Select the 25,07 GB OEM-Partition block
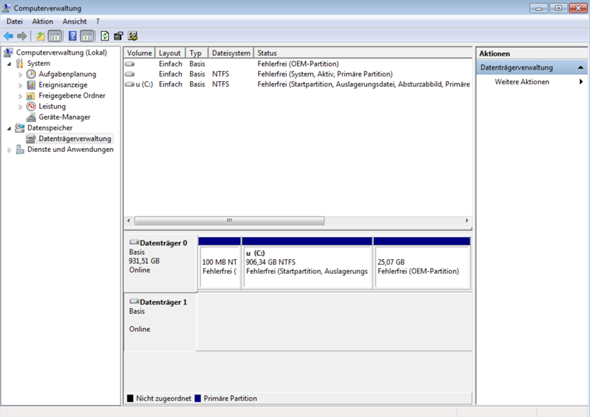Screen dimensions: 590x417 point(422,263)
